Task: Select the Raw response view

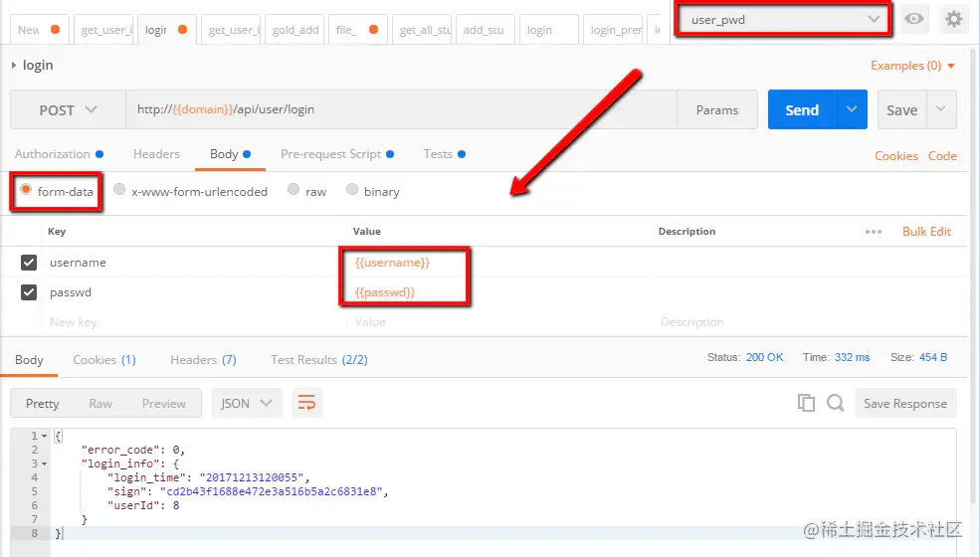Action: tap(100, 403)
